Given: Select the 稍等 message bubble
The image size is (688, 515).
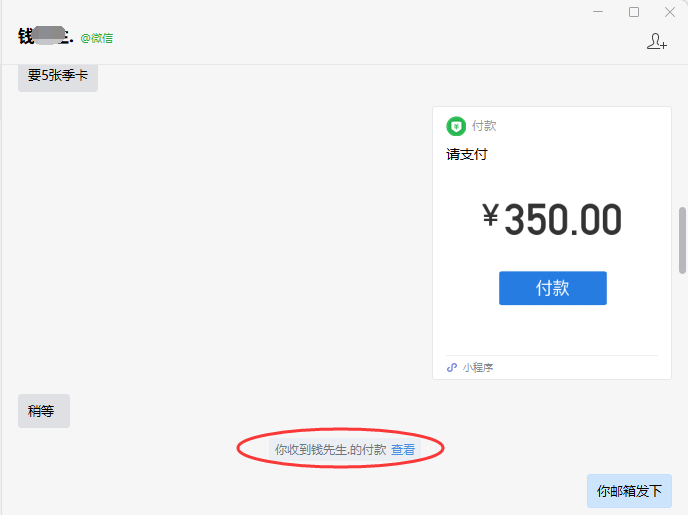Looking at the screenshot, I should (43, 411).
